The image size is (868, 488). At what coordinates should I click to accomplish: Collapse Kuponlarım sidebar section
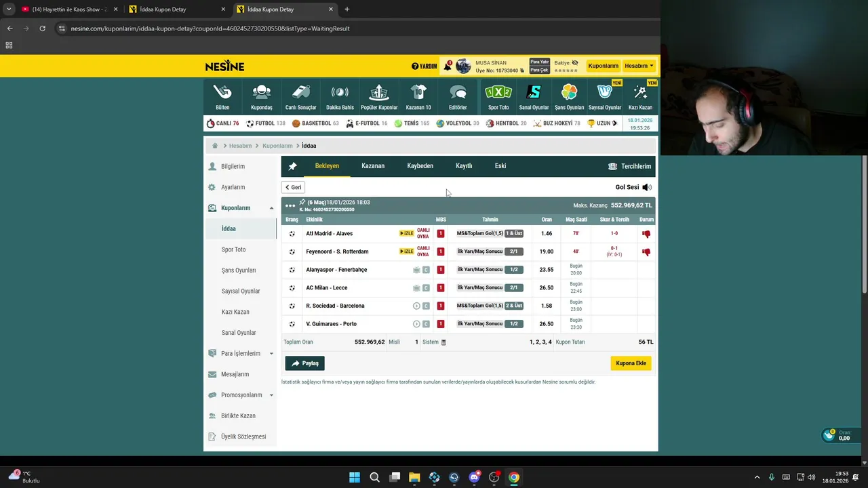pos(271,208)
